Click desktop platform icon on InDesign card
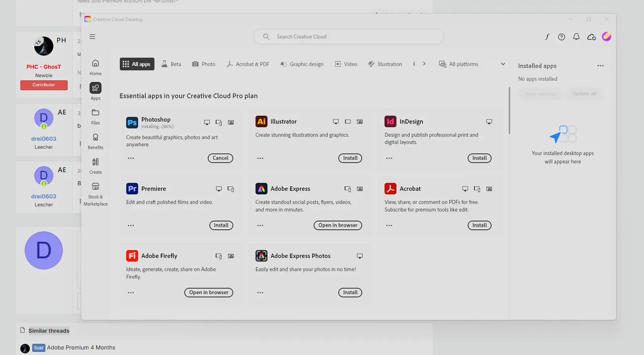The image size is (644, 355). (489, 122)
